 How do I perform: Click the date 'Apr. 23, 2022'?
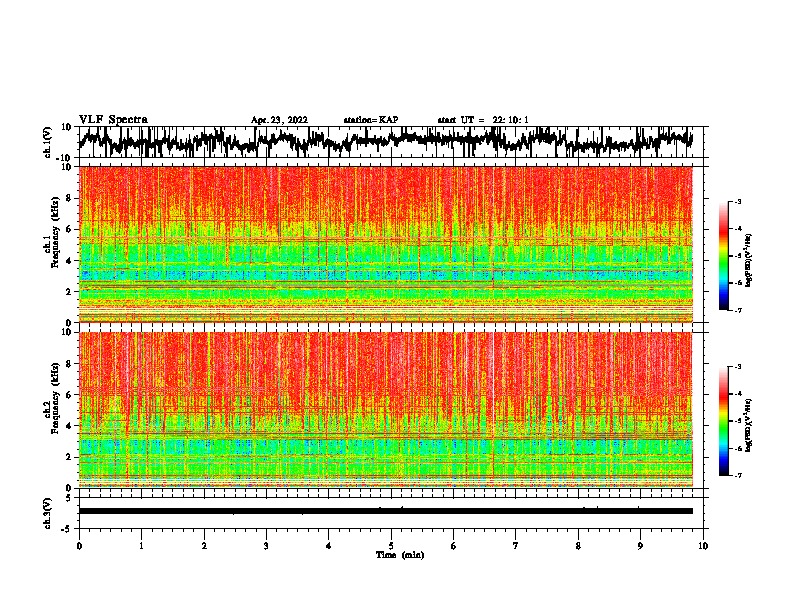279,120
